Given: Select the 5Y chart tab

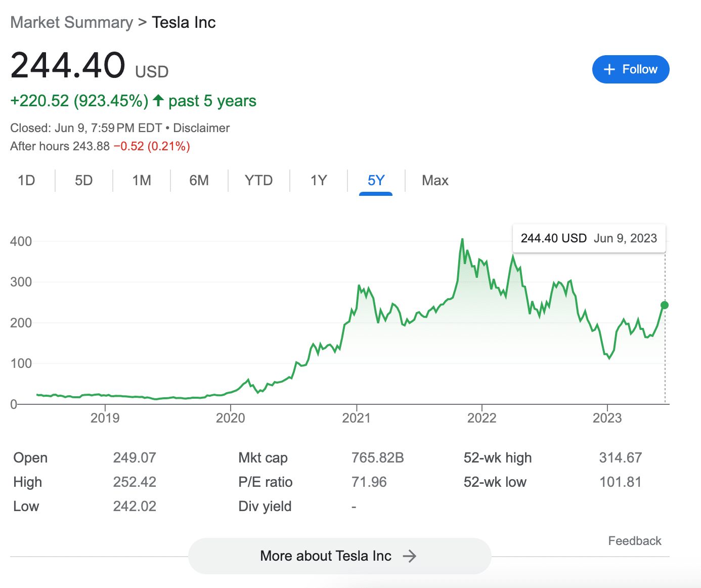Looking at the screenshot, I should pyautogui.click(x=376, y=181).
